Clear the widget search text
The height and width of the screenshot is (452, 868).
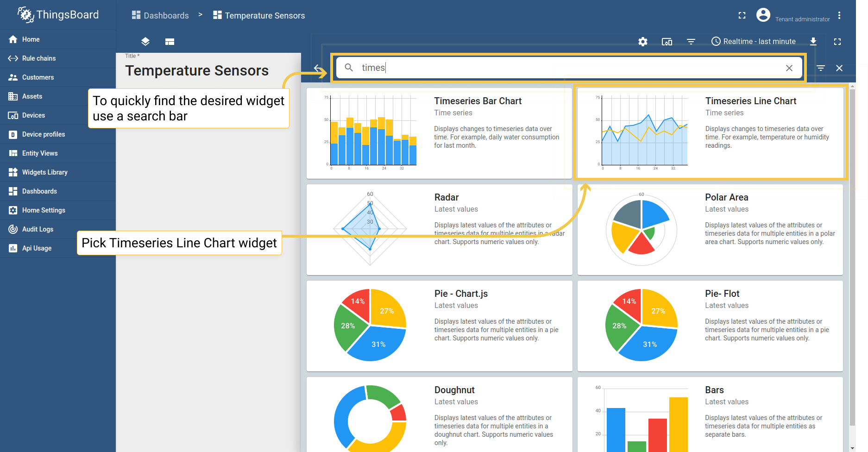(789, 68)
